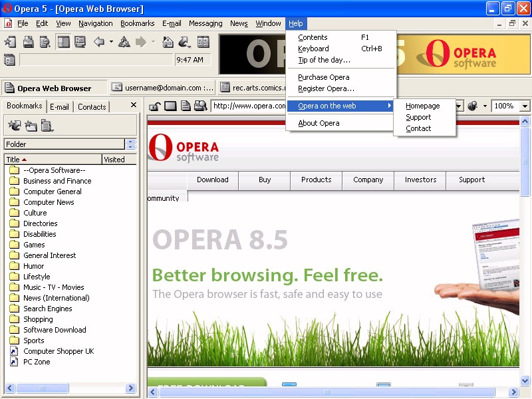Click the Investors link on the Opera page

click(x=420, y=180)
